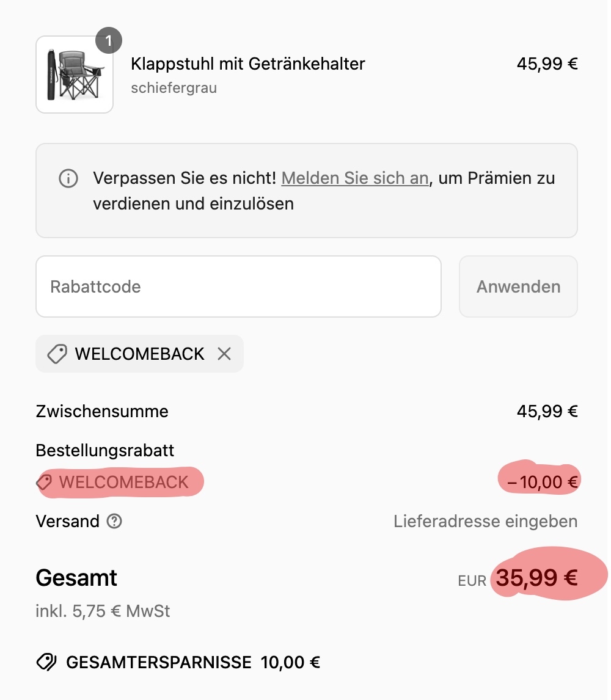The image size is (611, 700).
Task: Click the highlighted WELCOMEBACK discount line
Action: (124, 483)
